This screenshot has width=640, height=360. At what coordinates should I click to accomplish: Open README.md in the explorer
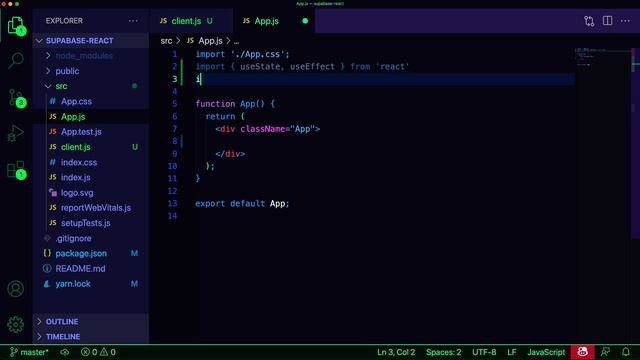tap(91, 269)
